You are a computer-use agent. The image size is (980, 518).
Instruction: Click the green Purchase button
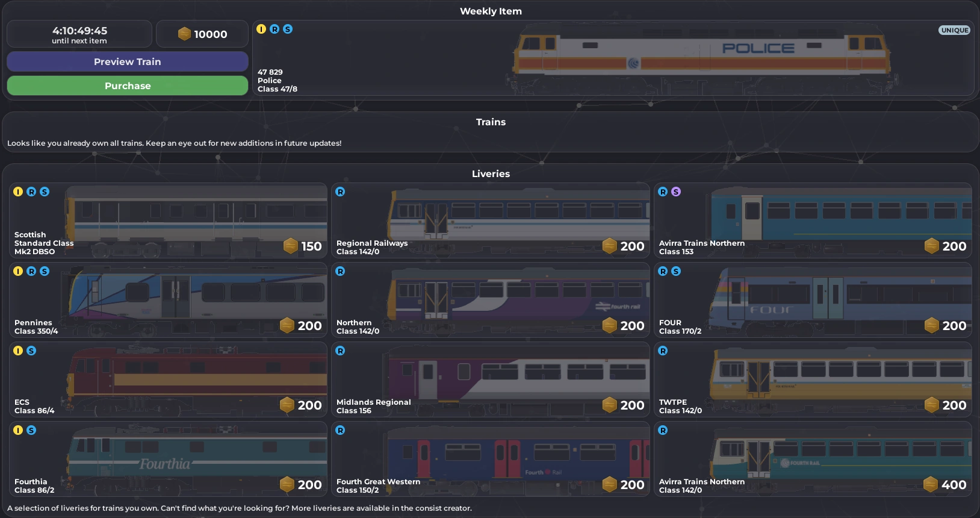[128, 86]
